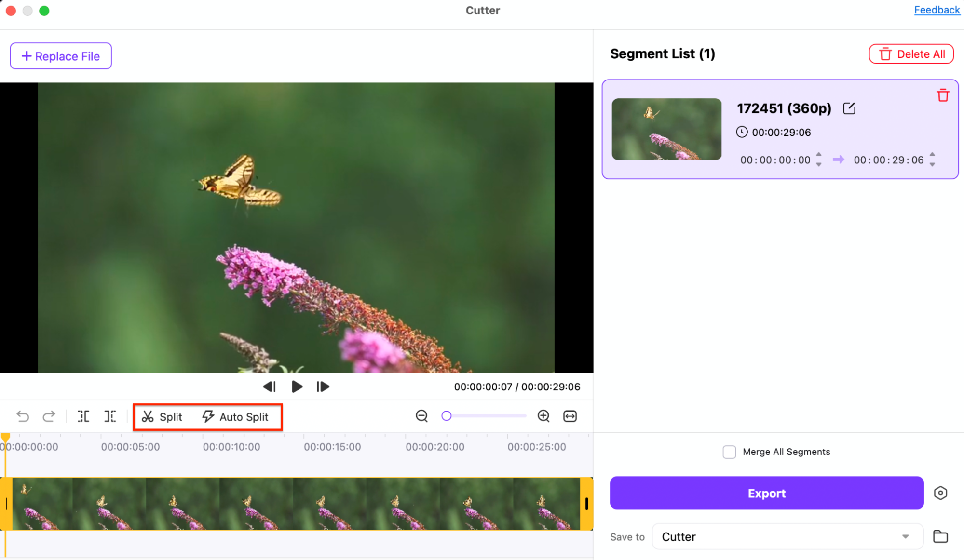Open export settings gear icon

[x=940, y=493]
